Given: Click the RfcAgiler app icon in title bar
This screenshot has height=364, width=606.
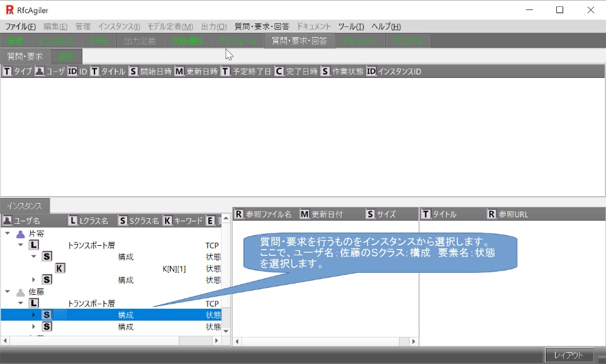Looking at the screenshot, I should [x=9, y=9].
